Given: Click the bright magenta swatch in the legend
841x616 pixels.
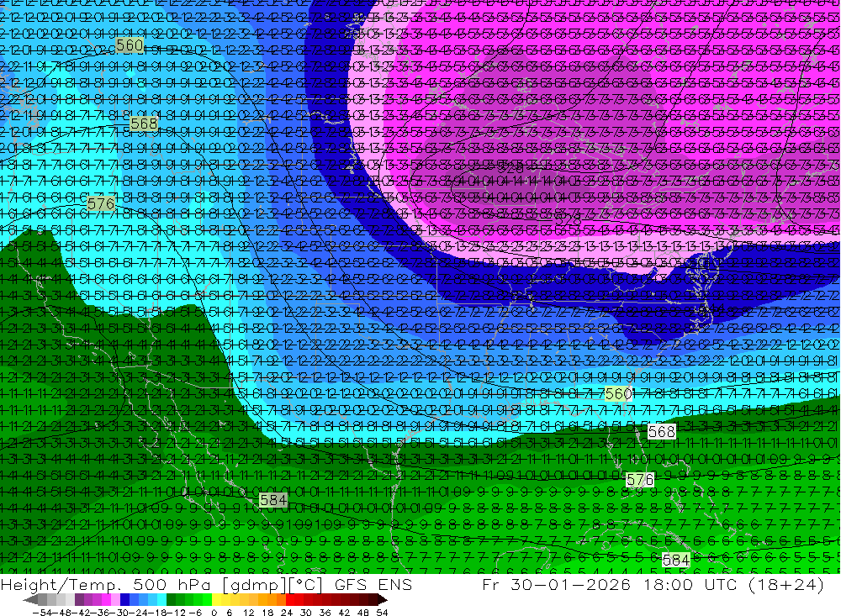Looking at the screenshot, I should tap(106, 600).
